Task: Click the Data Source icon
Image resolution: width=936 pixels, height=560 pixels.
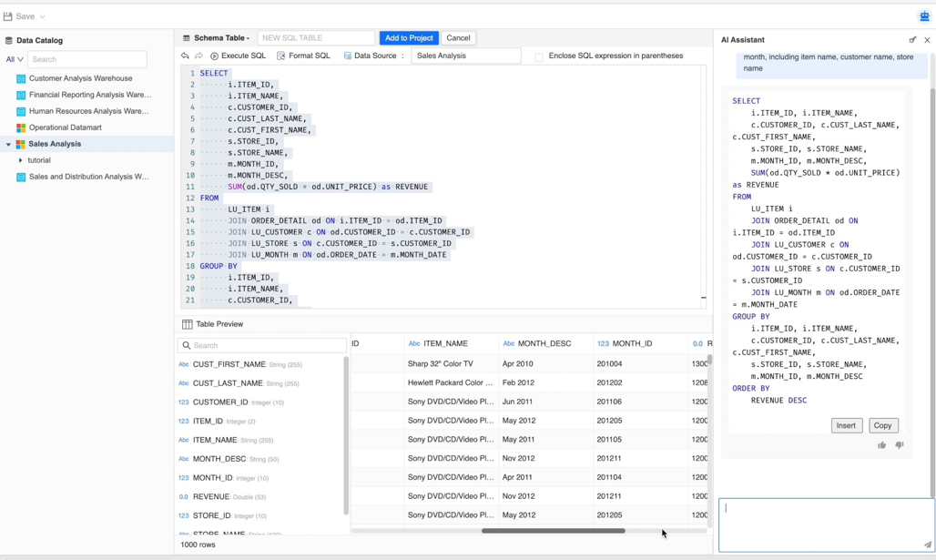Action: tap(348, 56)
